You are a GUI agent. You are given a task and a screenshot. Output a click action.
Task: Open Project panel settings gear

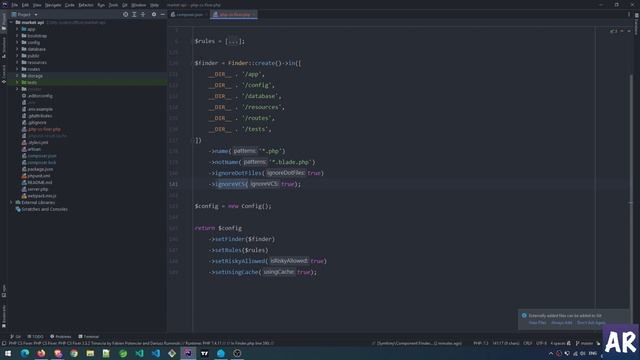(154, 14)
